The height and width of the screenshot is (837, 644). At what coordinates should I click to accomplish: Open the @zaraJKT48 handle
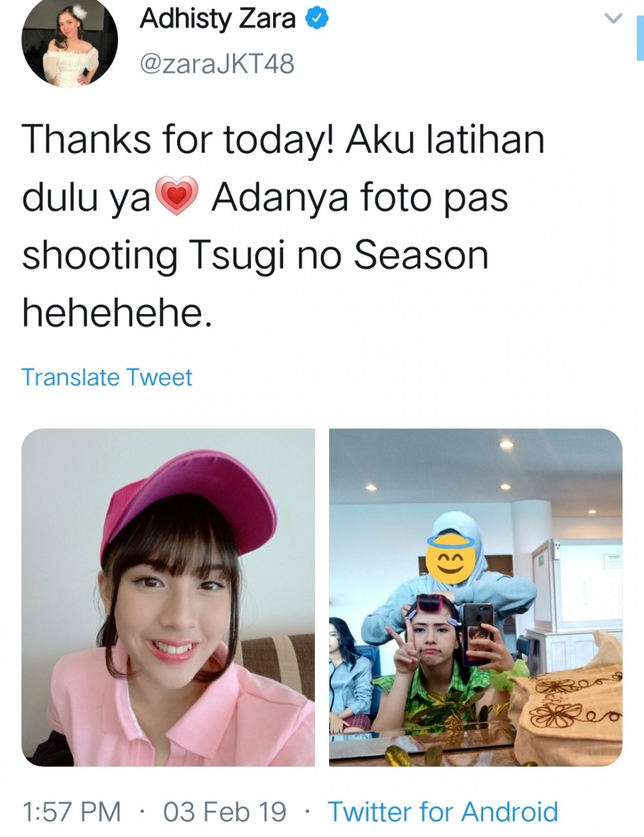click(217, 64)
